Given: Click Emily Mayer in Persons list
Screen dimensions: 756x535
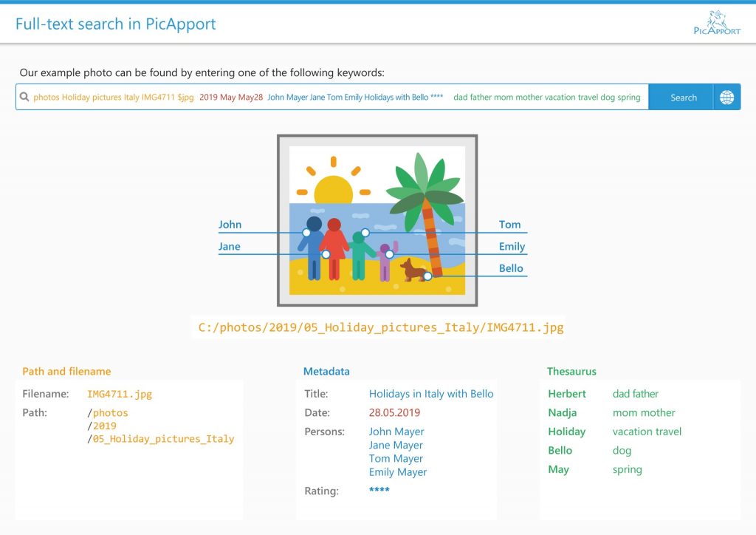Looking at the screenshot, I should (x=398, y=472).
